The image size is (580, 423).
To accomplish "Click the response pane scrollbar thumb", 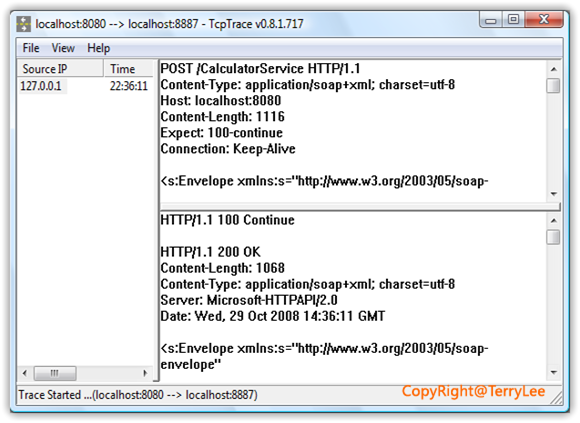I will (x=553, y=237).
